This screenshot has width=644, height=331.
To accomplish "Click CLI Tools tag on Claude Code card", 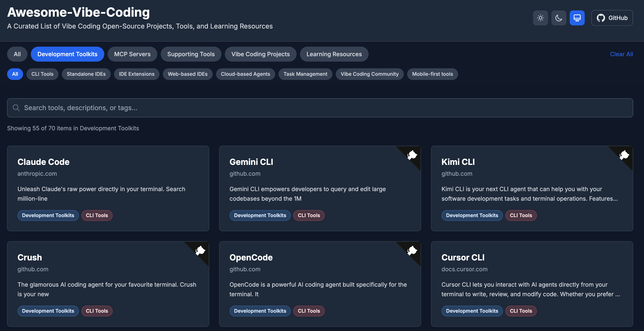I will pos(97,215).
